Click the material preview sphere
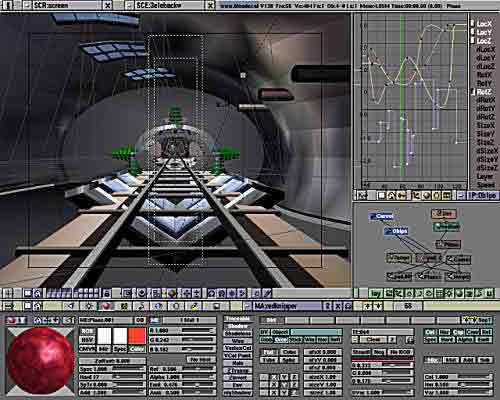 point(40,361)
